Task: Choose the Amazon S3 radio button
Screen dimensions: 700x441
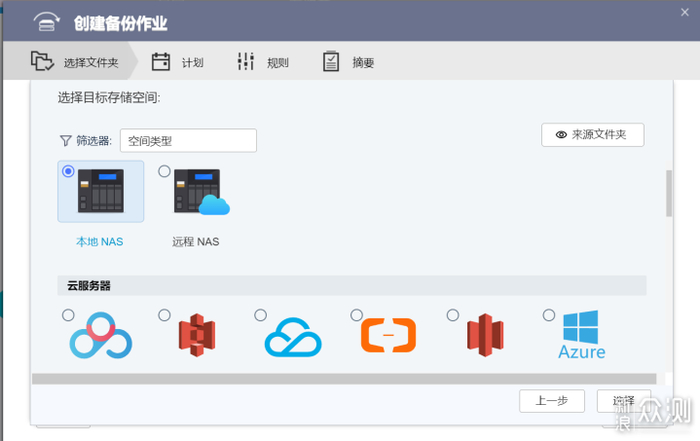Action: point(164,315)
